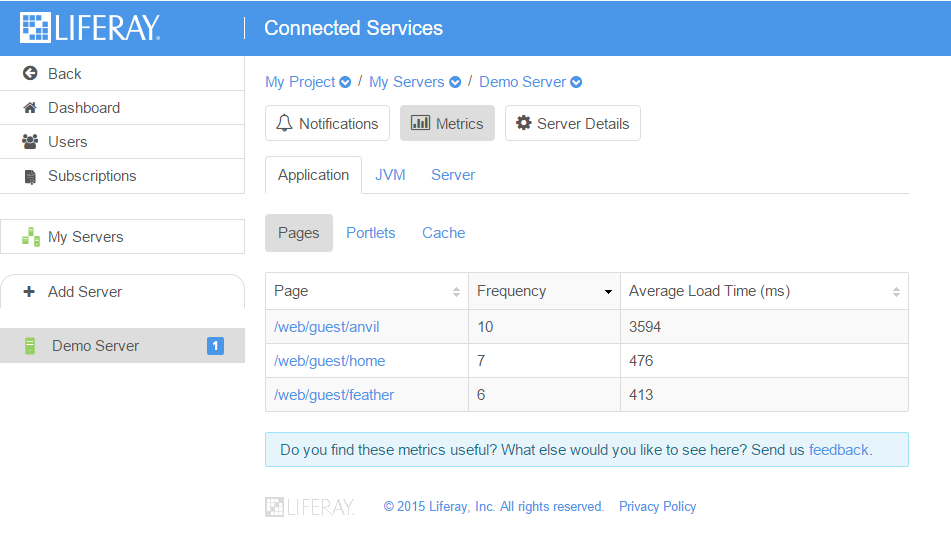Click the Demo Server breadcrumb text
Screen dimensions: 951x550
[x=522, y=82]
